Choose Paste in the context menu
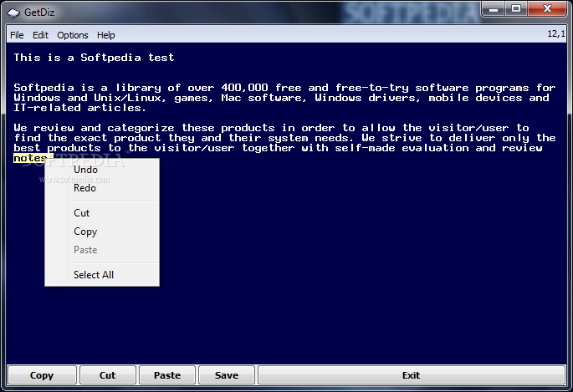This screenshot has height=392, width=573. 102,250
